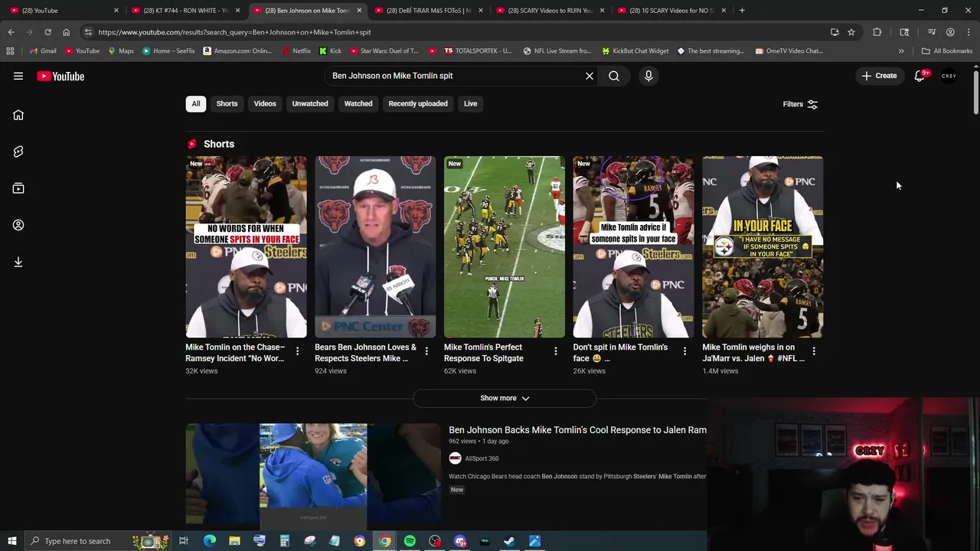Select the Recently uploaded filter chip
Image resolution: width=980 pixels, height=551 pixels.
(x=418, y=103)
